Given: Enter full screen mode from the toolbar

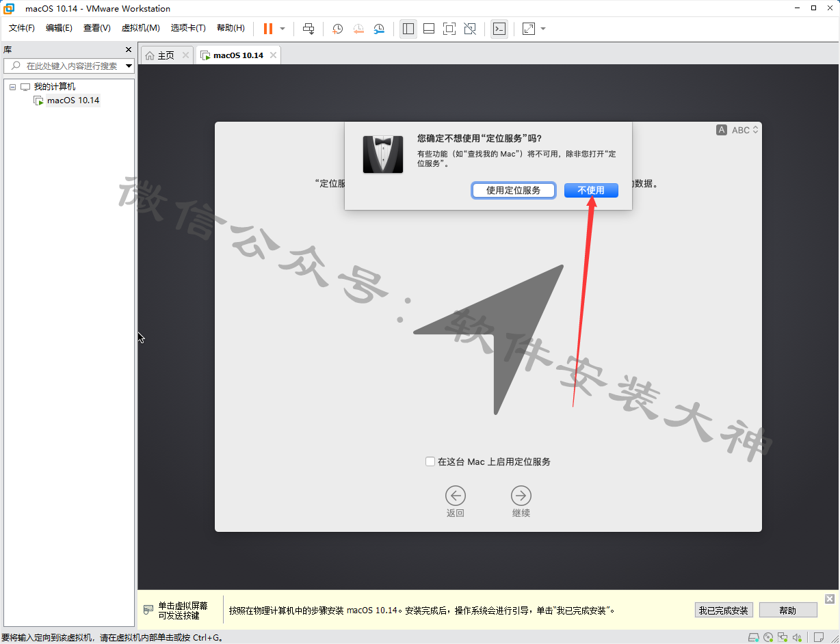Looking at the screenshot, I should [449, 29].
